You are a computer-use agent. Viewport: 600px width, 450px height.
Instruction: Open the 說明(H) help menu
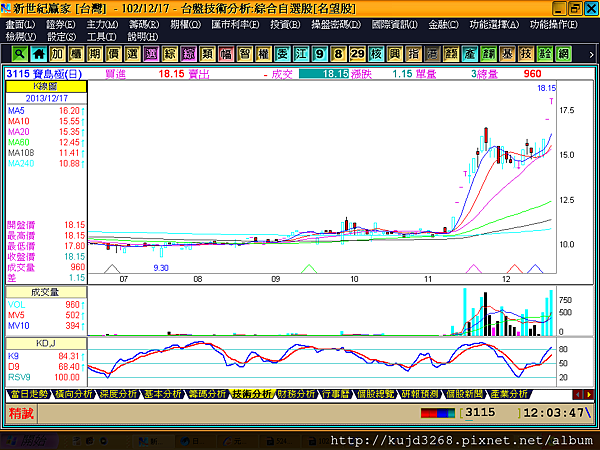(143, 37)
